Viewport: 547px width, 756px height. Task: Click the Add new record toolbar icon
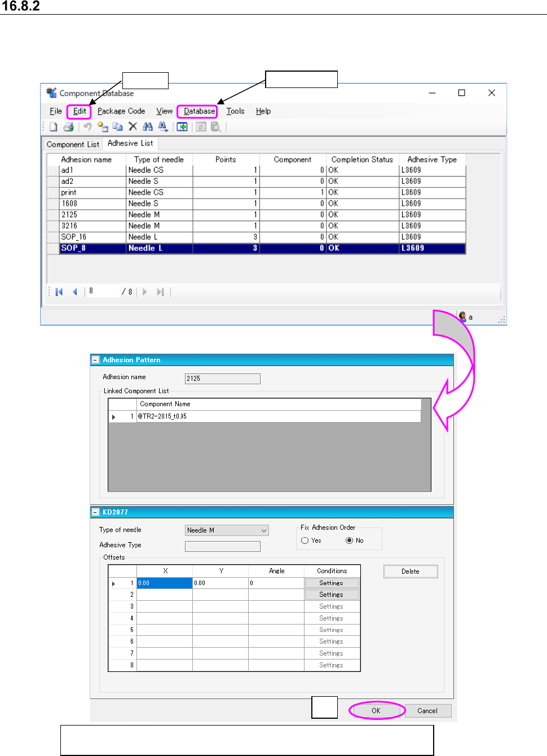tap(103, 127)
